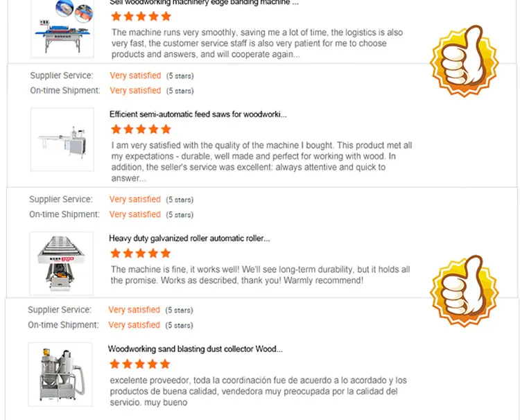Click 'The machine is fine' review text
This screenshot has width=520, height=420.
click(260, 274)
